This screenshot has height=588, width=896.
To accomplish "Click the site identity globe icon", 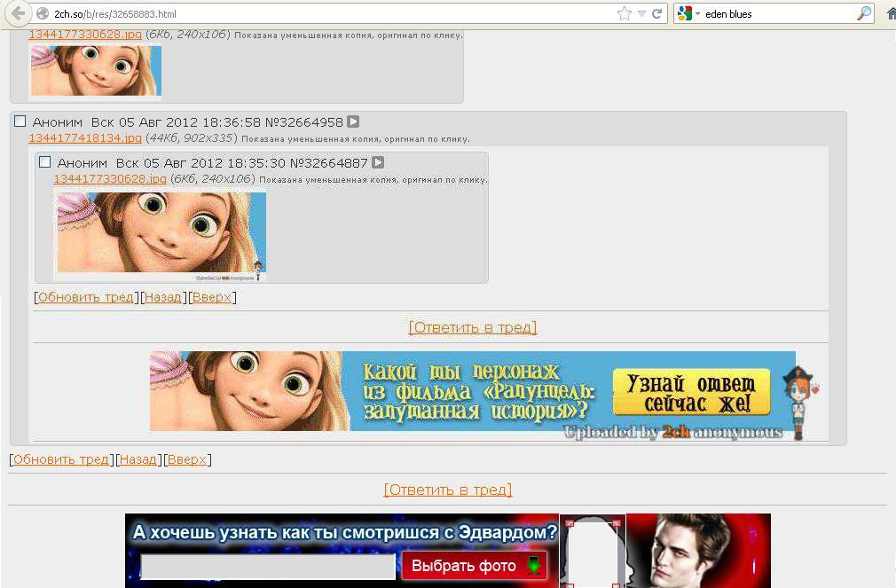I will pyautogui.click(x=43, y=13).
